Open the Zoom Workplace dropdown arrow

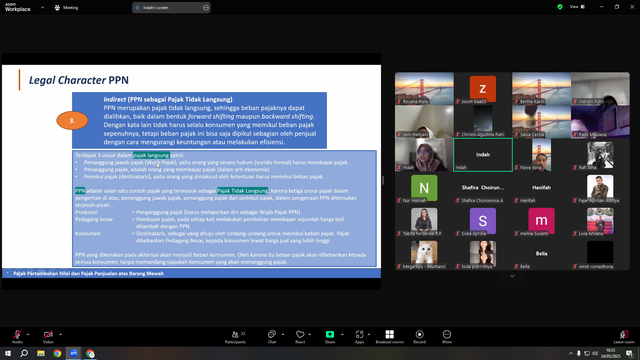[x=42, y=7]
